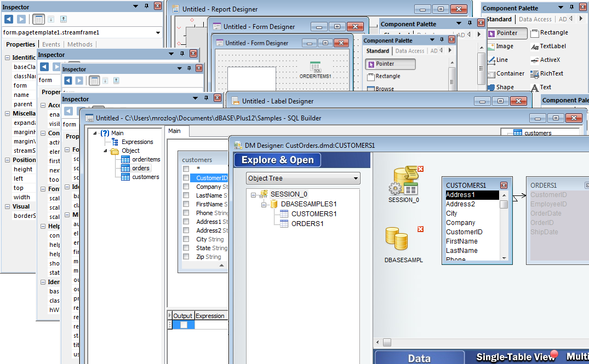Toggle the CustomerID checkbox in customers table
Screen dimensions: 589x364
tap(186, 178)
